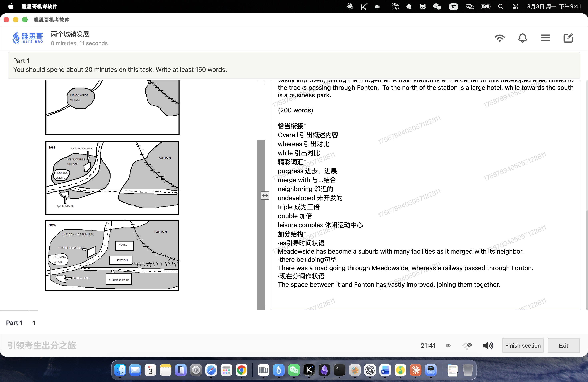Open Microsoft Word from the dock
The image size is (588, 382).
point(385,370)
